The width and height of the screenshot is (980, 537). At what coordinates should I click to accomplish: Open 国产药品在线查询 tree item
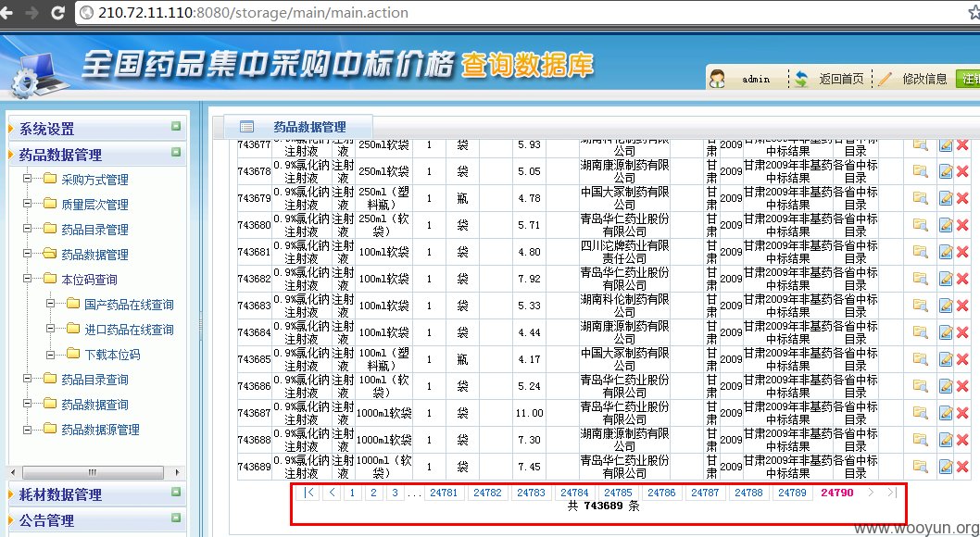pyautogui.click(x=130, y=305)
